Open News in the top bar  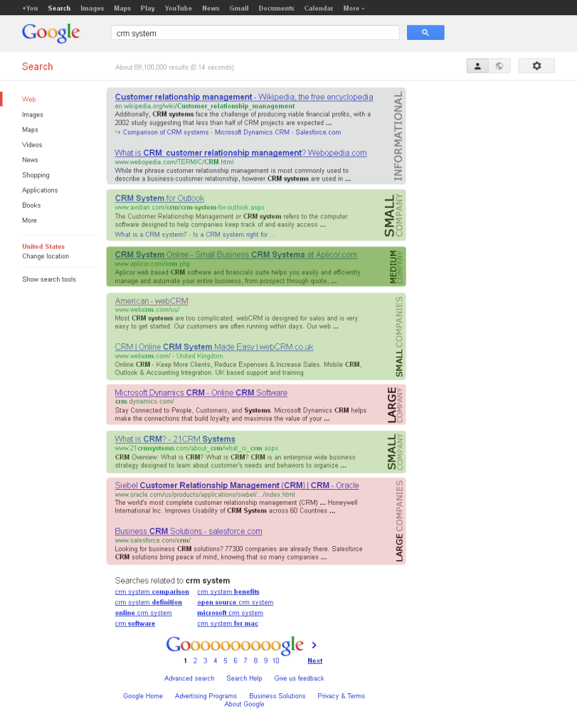pyautogui.click(x=211, y=9)
